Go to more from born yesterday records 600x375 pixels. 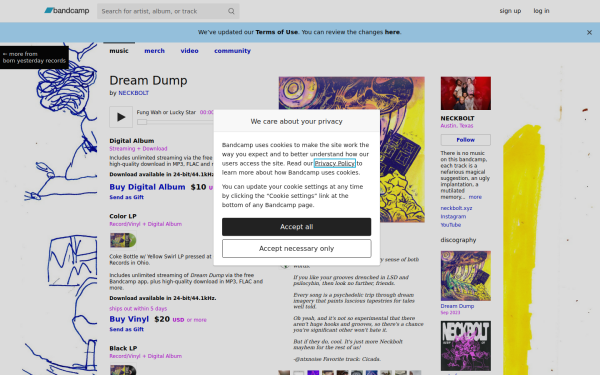tap(34, 57)
